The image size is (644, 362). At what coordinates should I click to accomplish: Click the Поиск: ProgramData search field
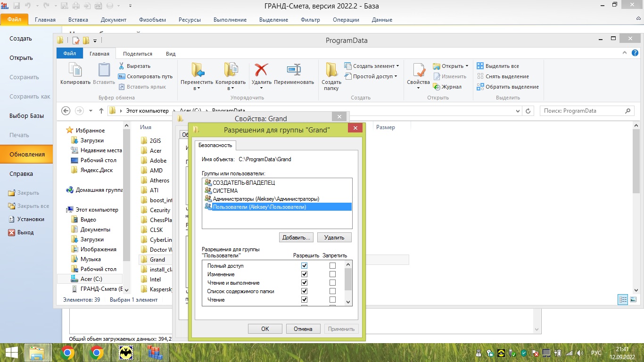pyautogui.click(x=587, y=111)
